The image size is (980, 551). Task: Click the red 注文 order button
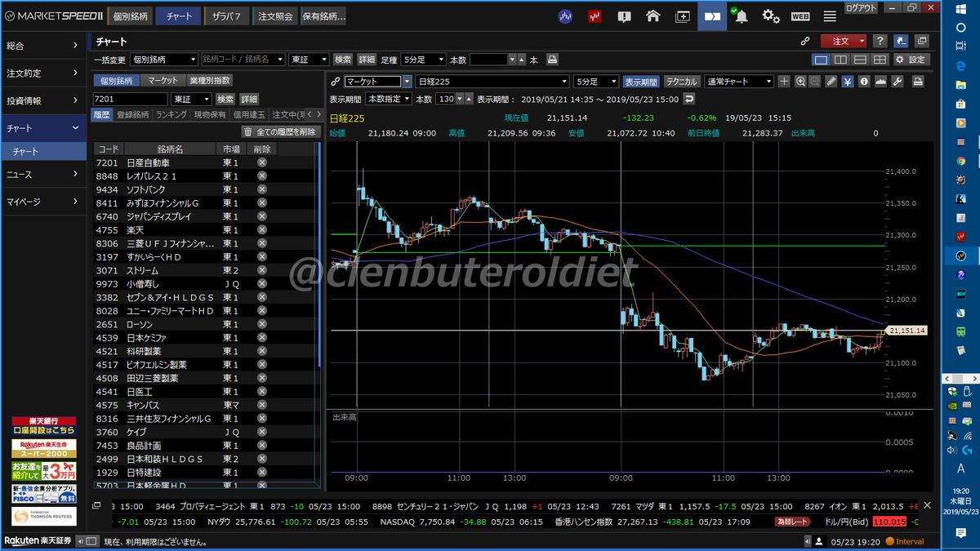pos(844,41)
